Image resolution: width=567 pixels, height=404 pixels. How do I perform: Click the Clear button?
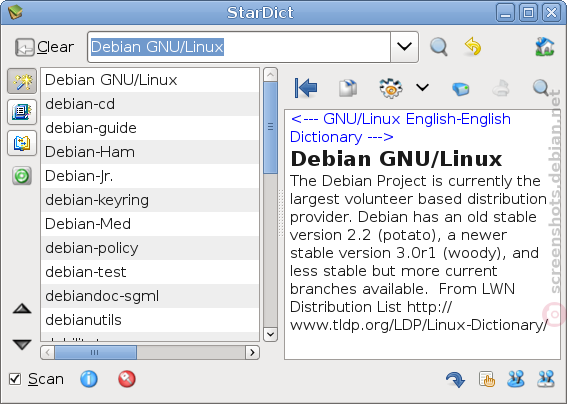44,47
